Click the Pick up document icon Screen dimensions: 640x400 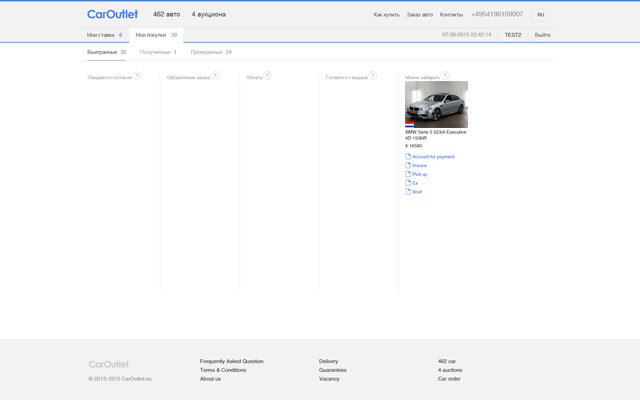(x=408, y=174)
